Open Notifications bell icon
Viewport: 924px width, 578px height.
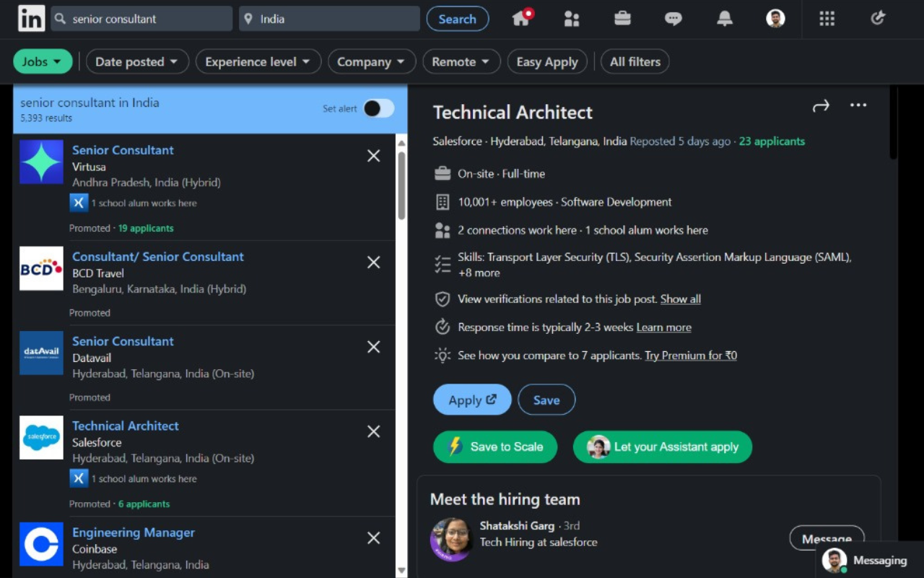point(724,19)
